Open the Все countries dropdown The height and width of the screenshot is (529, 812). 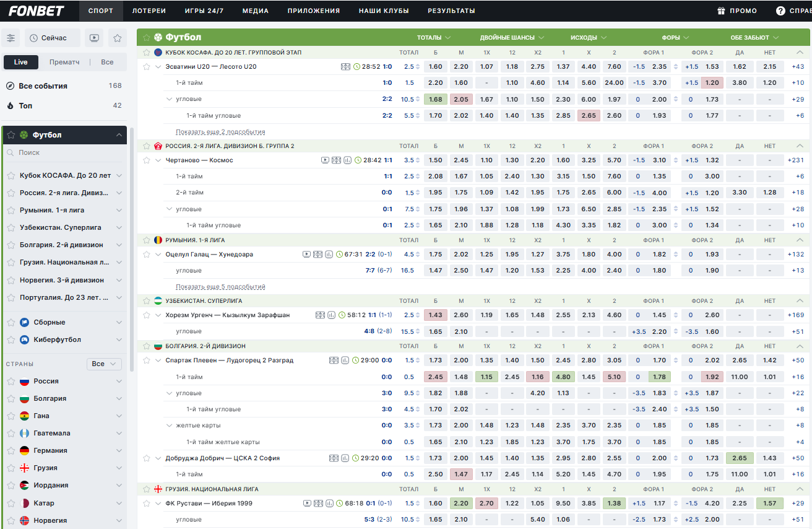104,364
